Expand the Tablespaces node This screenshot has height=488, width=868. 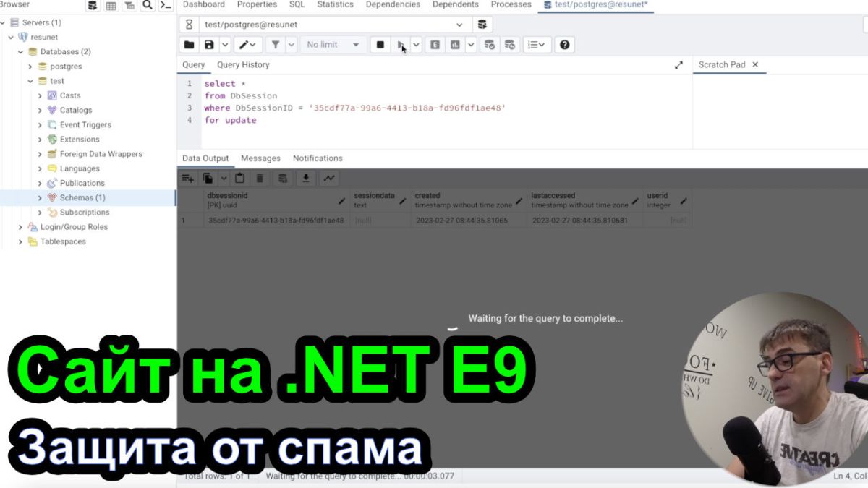pos(21,241)
